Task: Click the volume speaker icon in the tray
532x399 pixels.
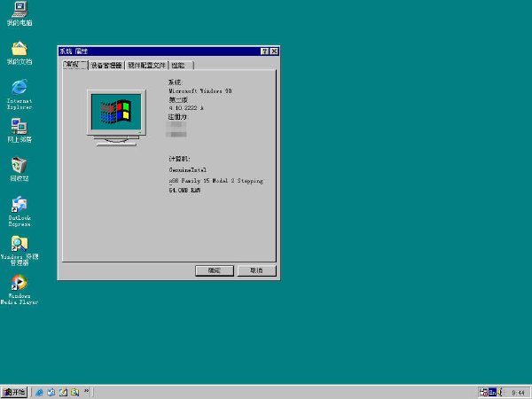Action: tap(500, 393)
